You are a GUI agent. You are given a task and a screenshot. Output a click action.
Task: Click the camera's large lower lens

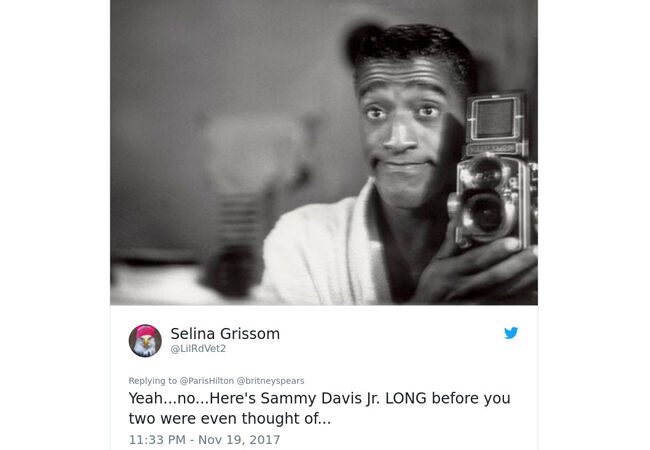pos(483,215)
